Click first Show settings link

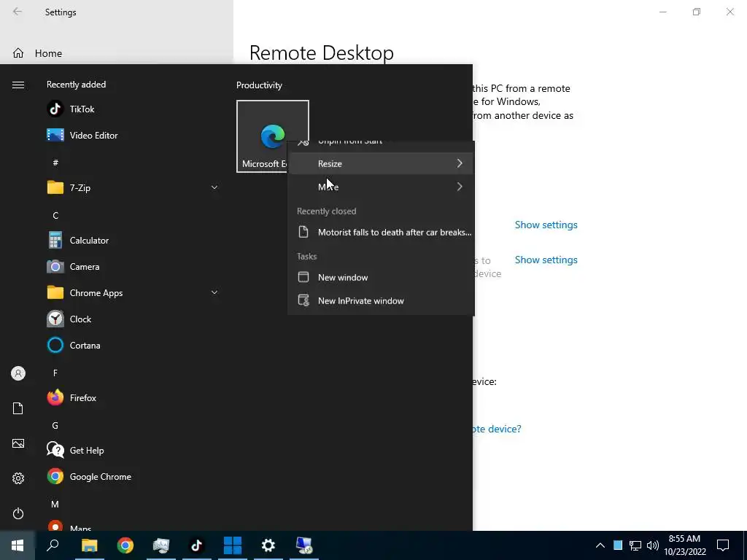(546, 225)
